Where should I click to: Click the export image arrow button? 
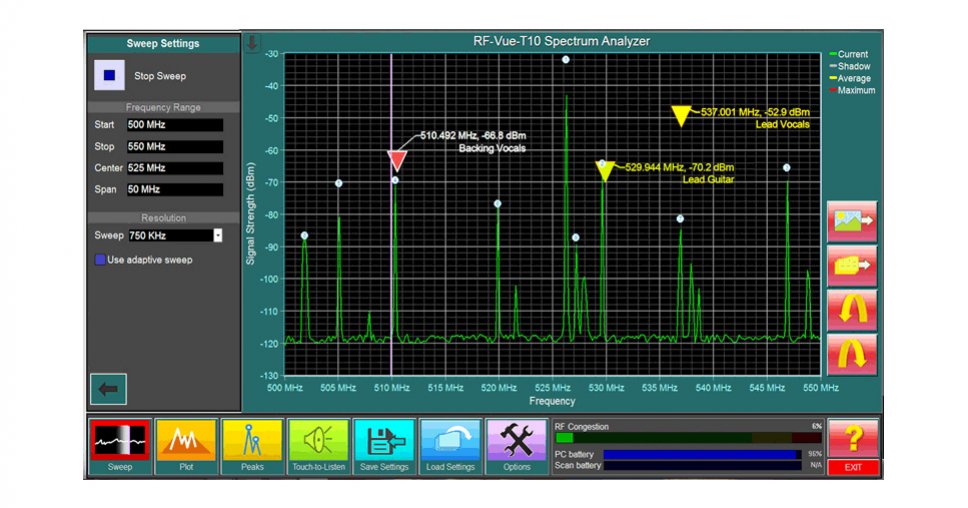(852, 221)
